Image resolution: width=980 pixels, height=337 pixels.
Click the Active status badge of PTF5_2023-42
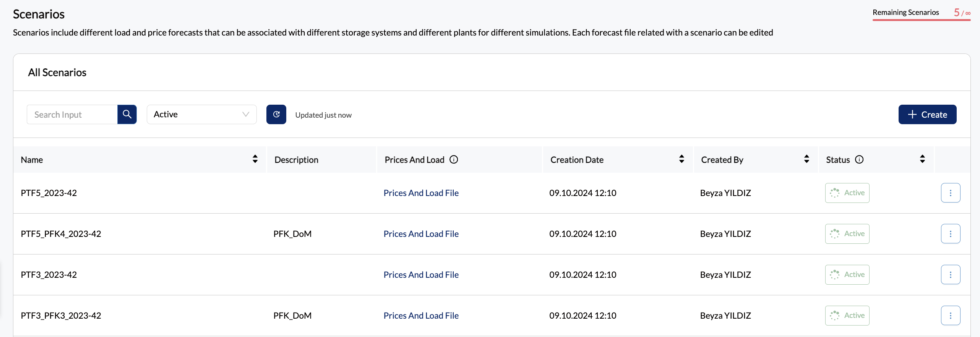[x=847, y=193]
